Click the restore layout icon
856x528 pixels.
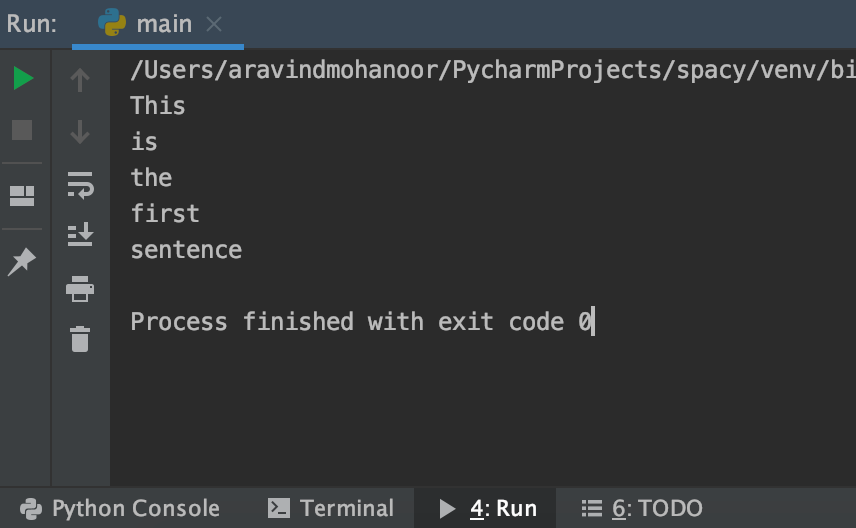point(22,195)
